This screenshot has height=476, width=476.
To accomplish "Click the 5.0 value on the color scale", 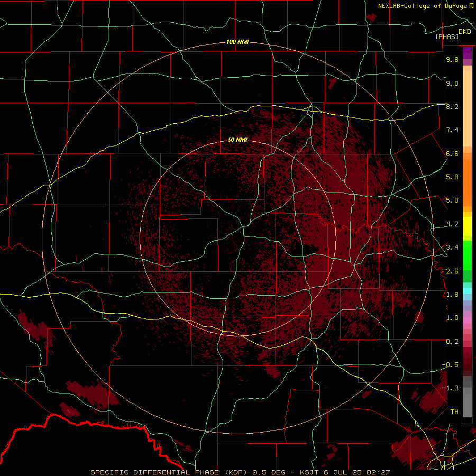I will [452, 200].
